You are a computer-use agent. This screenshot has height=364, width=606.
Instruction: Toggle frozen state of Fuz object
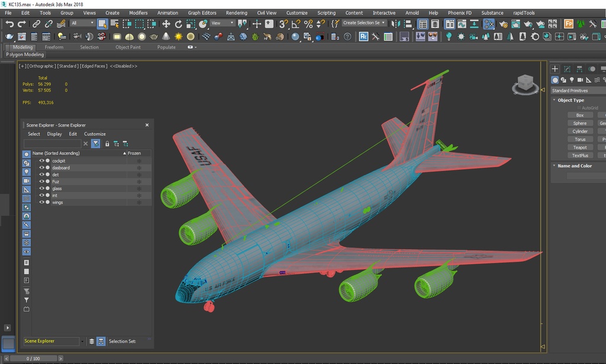tap(138, 182)
